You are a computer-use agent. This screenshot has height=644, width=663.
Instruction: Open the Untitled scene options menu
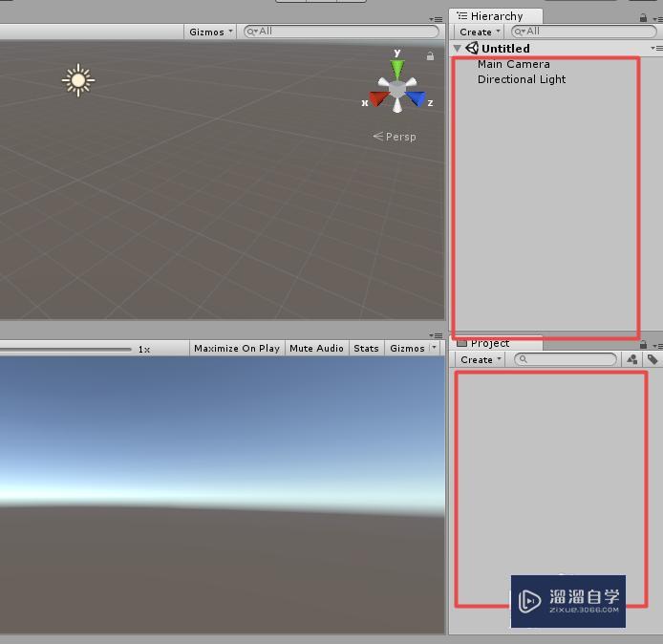pos(656,48)
